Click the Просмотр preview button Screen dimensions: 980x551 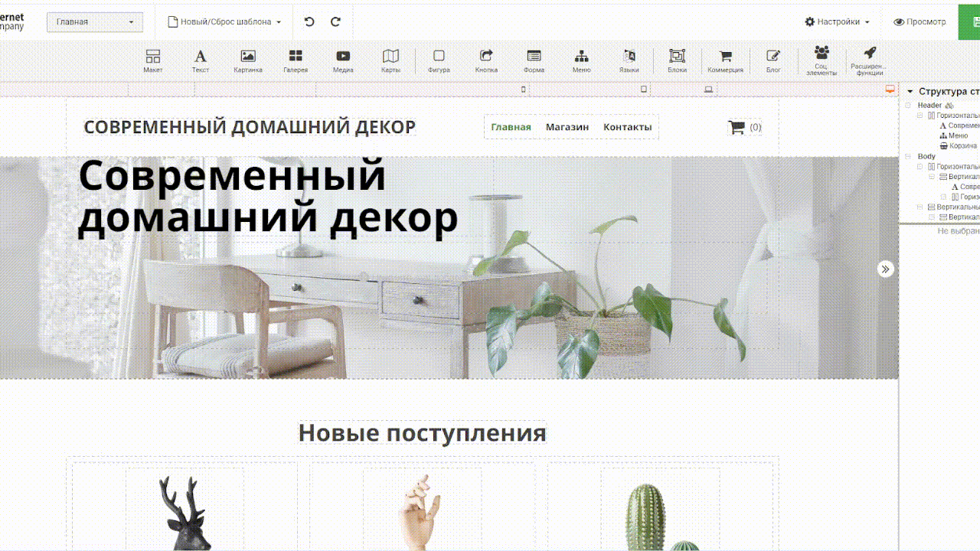pos(920,22)
